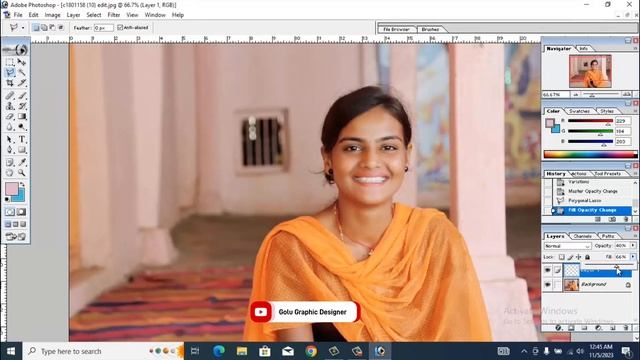Viewport: 640px width, 360px height.
Task: Select the Crop tool
Action: coord(10,83)
